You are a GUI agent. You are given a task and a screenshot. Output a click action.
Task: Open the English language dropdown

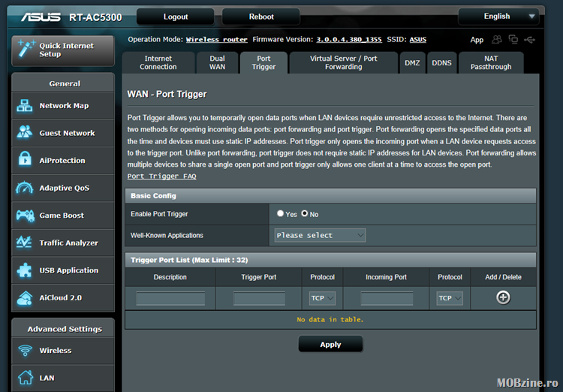pyautogui.click(x=498, y=17)
